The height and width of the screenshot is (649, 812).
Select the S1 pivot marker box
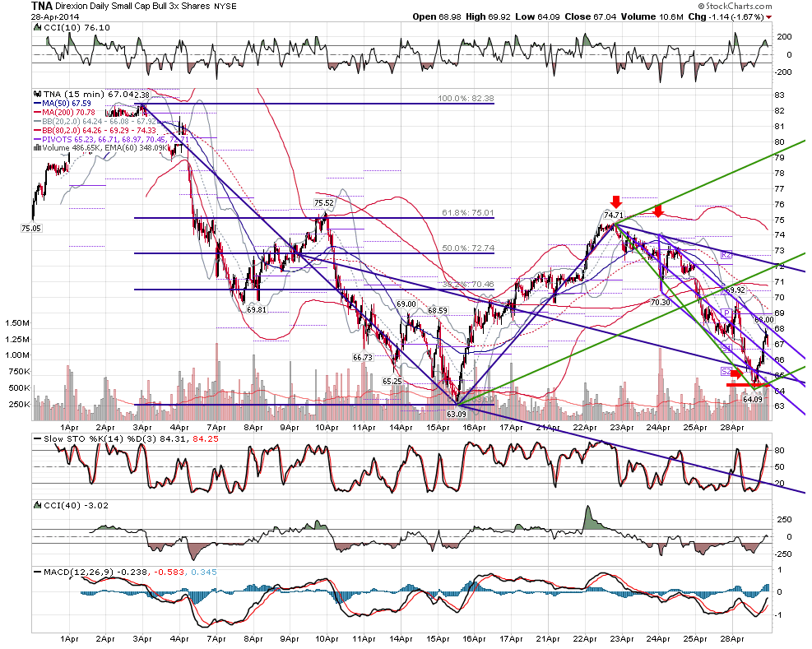[x=726, y=348]
